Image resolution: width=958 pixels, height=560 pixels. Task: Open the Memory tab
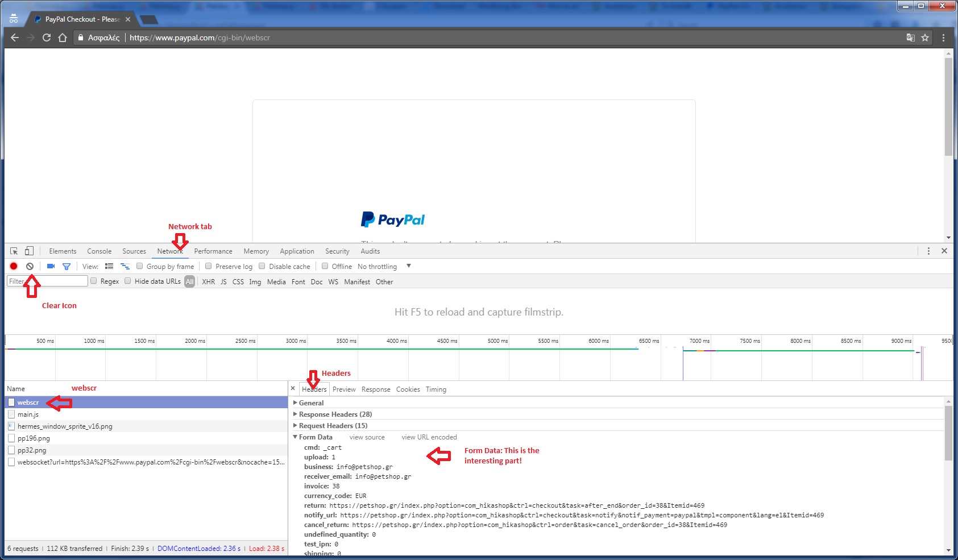coord(256,251)
